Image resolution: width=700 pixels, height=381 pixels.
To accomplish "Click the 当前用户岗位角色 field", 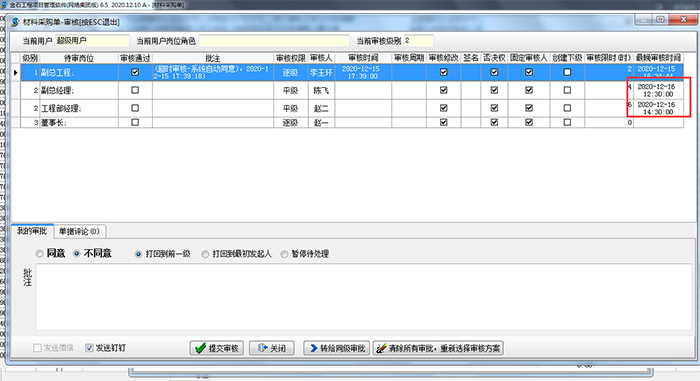I will [x=274, y=41].
